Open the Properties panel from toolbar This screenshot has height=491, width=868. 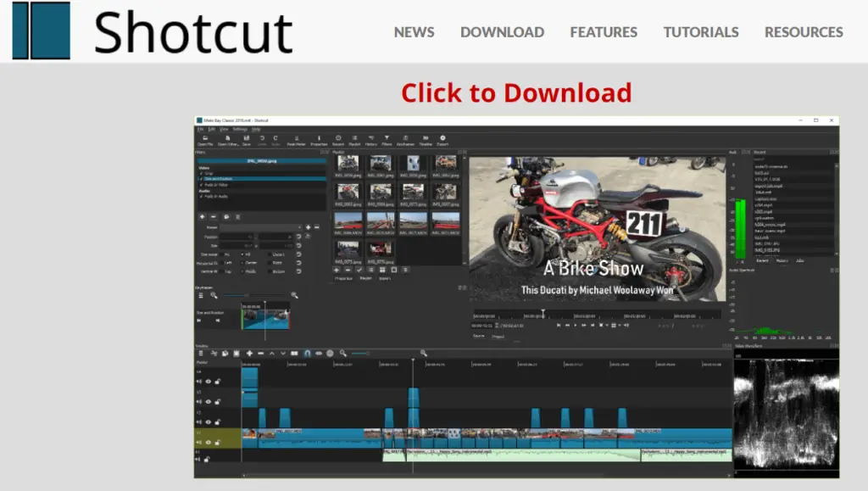[319, 141]
